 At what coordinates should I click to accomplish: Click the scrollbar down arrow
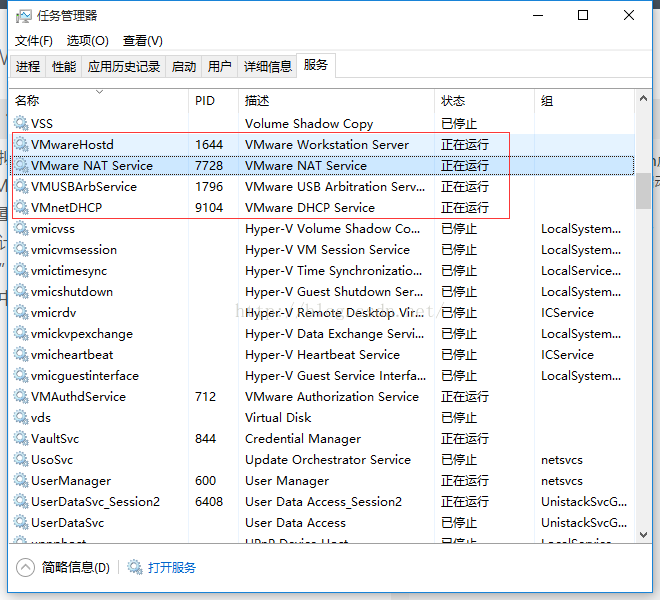pos(643,535)
